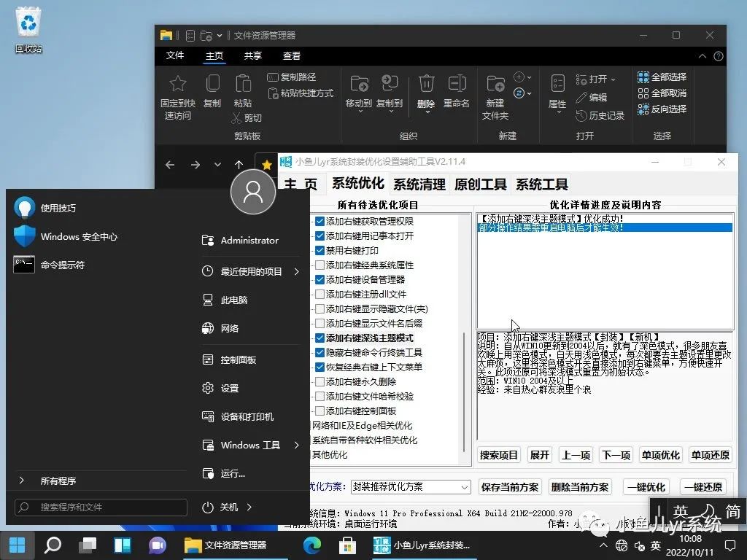
Task: Click the New folder icon in ribbon
Action: click(x=495, y=84)
